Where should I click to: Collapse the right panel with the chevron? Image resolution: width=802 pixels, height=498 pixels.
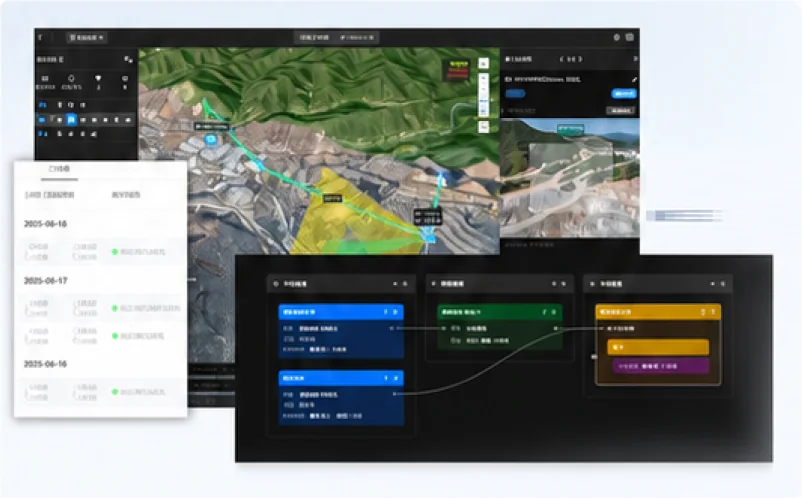pos(635,59)
